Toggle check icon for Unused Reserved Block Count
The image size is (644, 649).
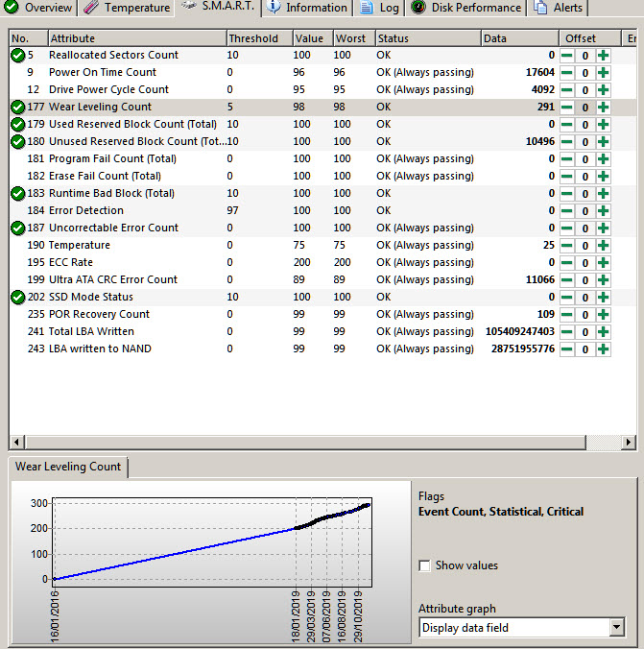18,141
